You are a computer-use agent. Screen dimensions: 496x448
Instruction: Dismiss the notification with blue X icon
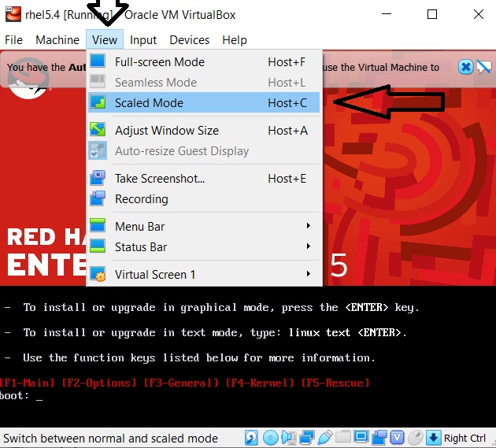[x=466, y=67]
